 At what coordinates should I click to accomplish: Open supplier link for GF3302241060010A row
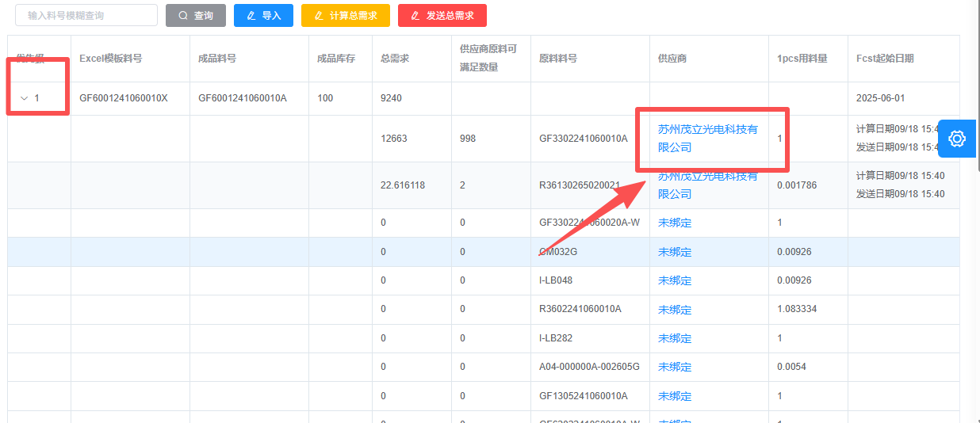[x=707, y=138]
